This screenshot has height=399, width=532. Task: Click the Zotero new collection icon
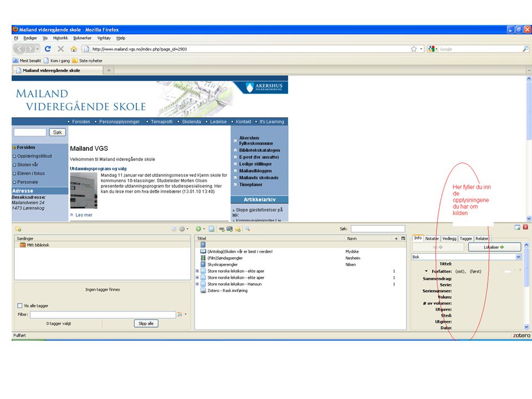(x=18, y=229)
